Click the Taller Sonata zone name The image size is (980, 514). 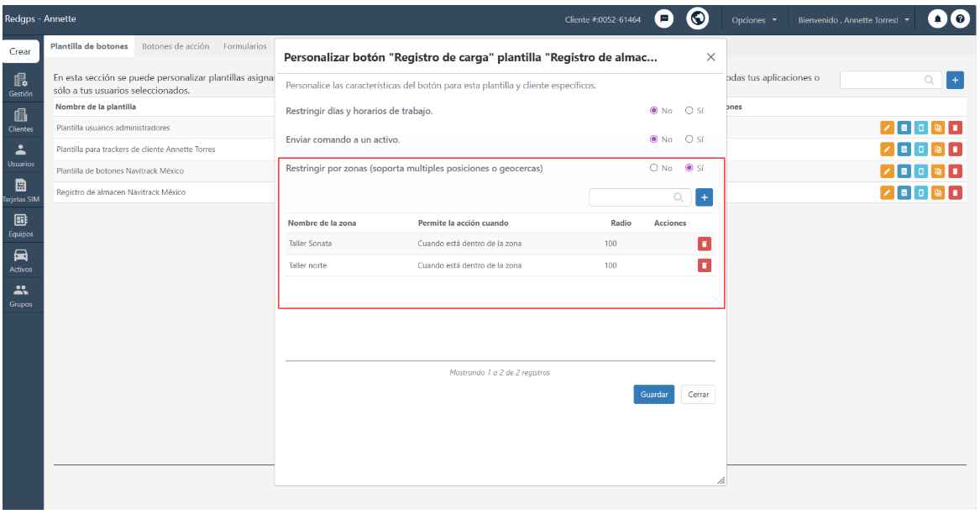310,244
